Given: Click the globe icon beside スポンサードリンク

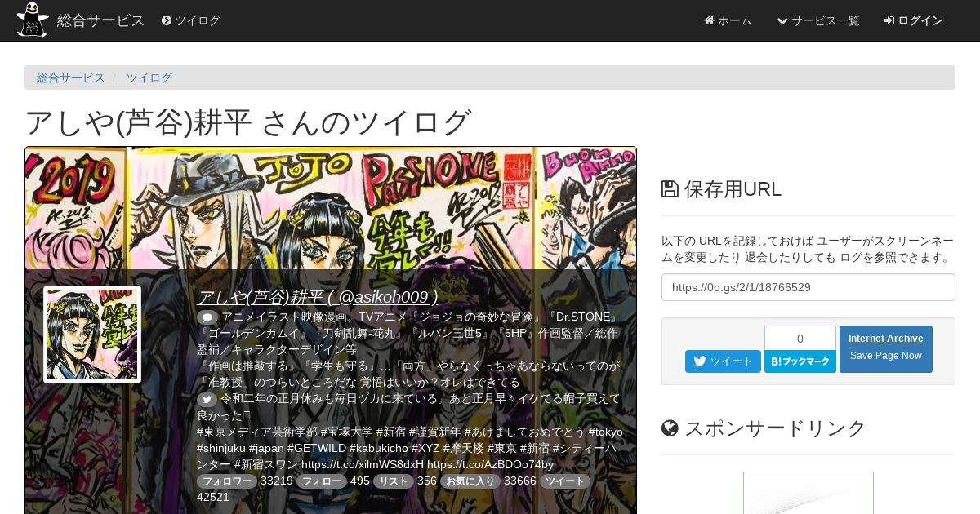Looking at the screenshot, I should pyautogui.click(x=670, y=428).
